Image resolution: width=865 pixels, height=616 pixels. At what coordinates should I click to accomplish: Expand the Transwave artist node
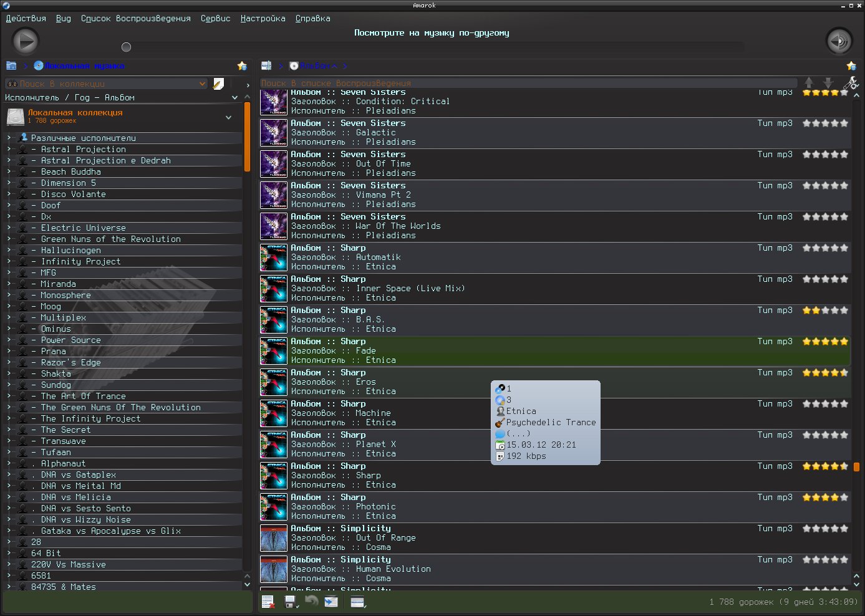pyautogui.click(x=9, y=441)
